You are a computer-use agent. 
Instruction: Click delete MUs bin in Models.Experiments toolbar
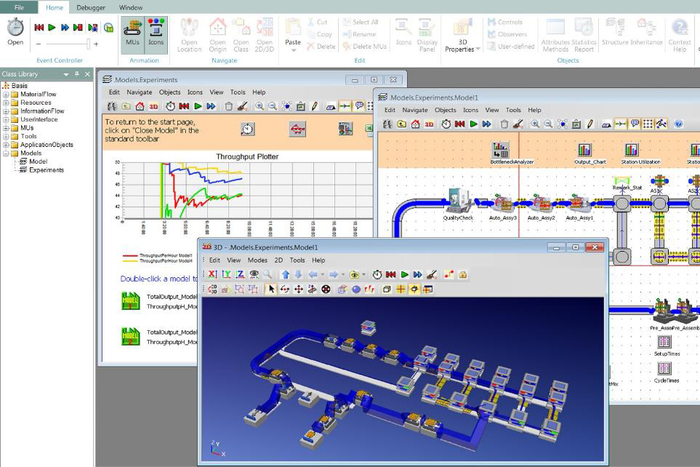(229, 106)
